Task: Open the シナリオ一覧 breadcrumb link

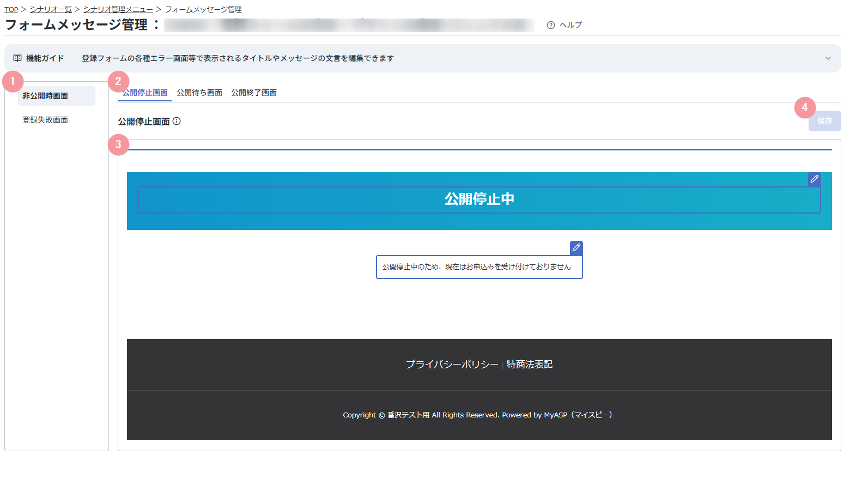Action: [x=51, y=10]
